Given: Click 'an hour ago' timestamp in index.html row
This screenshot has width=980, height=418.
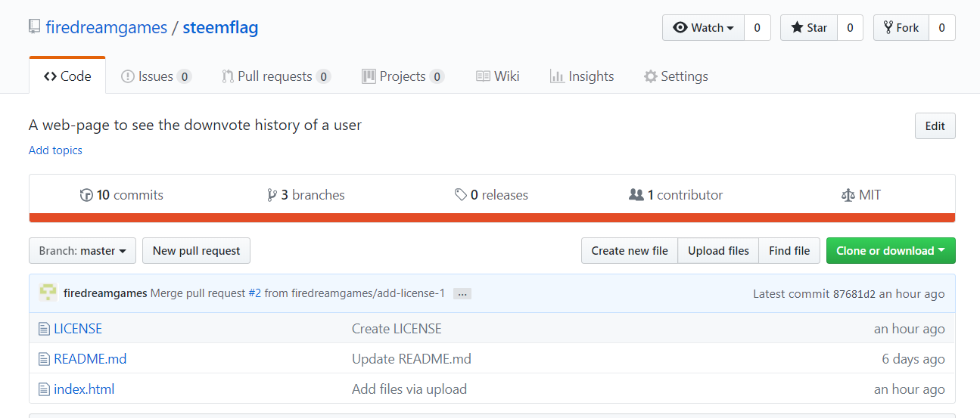Looking at the screenshot, I should 910,389.
